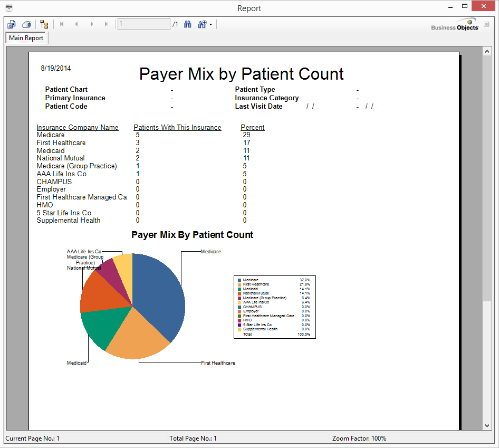The width and height of the screenshot is (499, 448).
Task: Click the Insurance Company Name column header
Action: pos(78,127)
